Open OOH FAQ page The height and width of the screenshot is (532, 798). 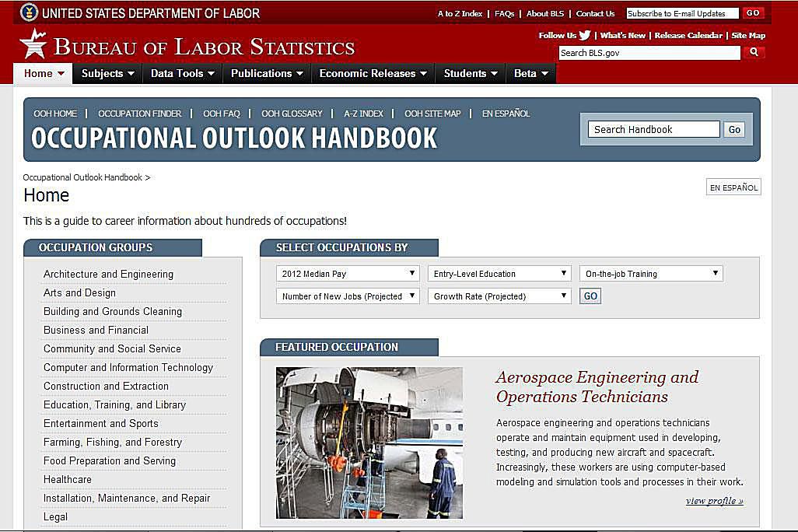[x=222, y=114]
